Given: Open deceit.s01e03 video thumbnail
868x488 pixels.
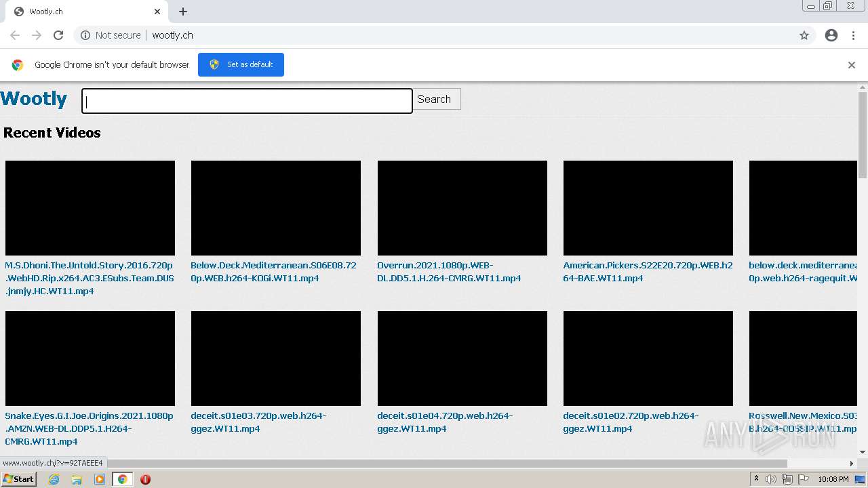Looking at the screenshot, I should (276, 359).
